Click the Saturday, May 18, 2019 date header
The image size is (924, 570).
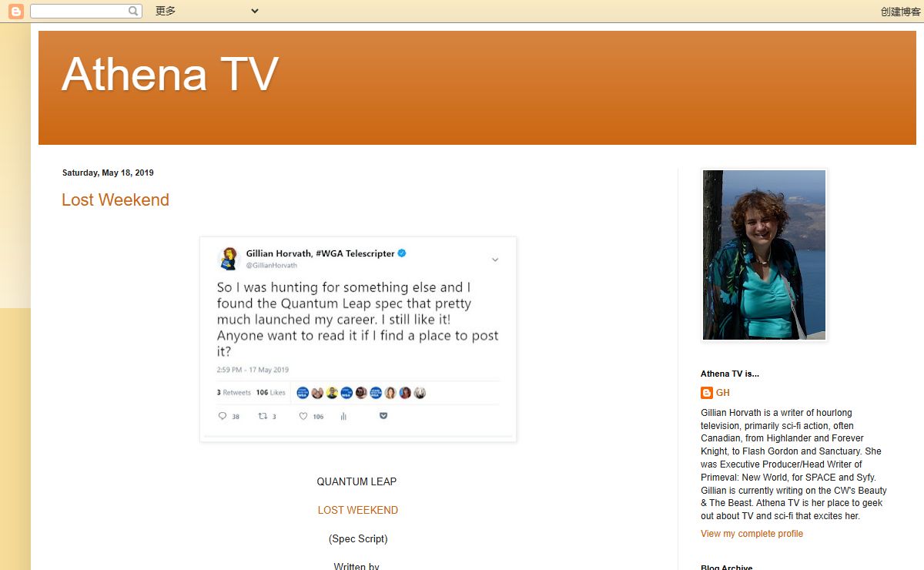(108, 173)
